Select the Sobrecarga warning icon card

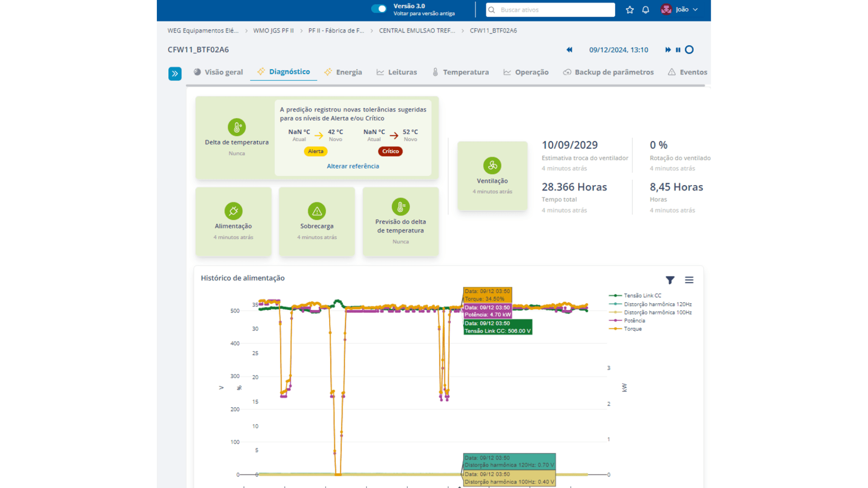(x=317, y=222)
